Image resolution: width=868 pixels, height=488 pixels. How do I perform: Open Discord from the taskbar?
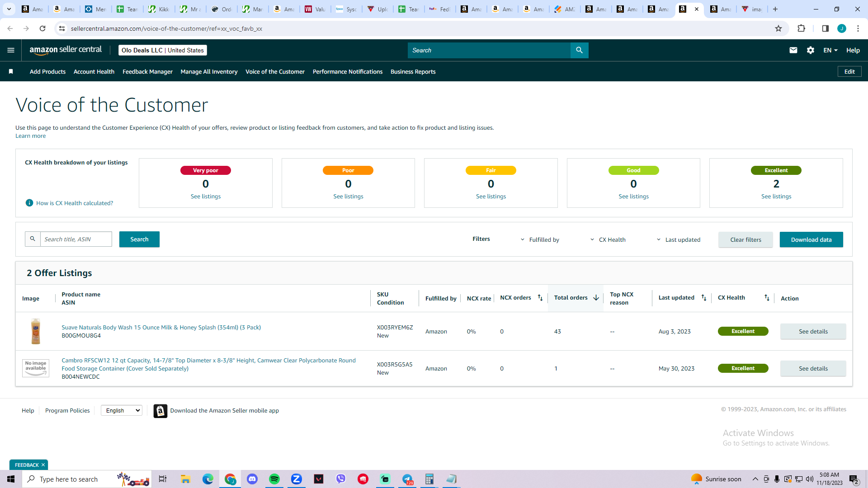[x=252, y=479]
